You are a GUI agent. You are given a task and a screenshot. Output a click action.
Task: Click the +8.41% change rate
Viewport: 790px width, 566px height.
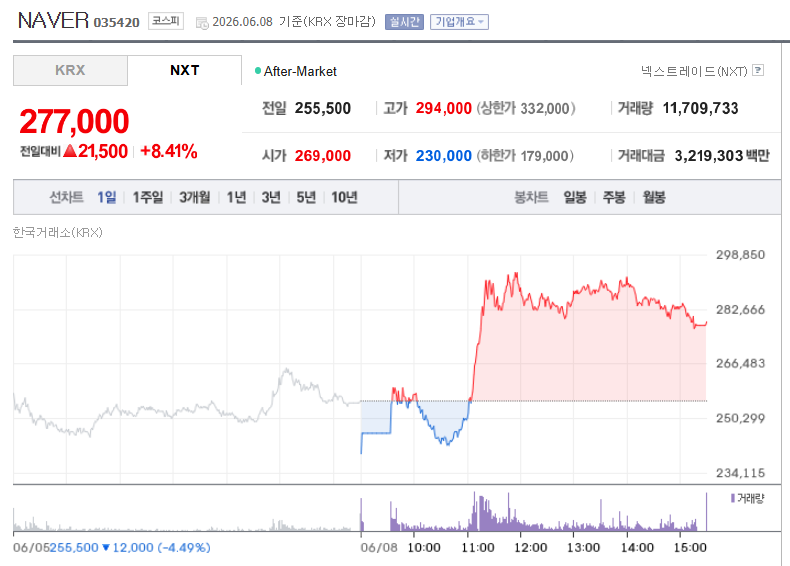pyautogui.click(x=169, y=151)
